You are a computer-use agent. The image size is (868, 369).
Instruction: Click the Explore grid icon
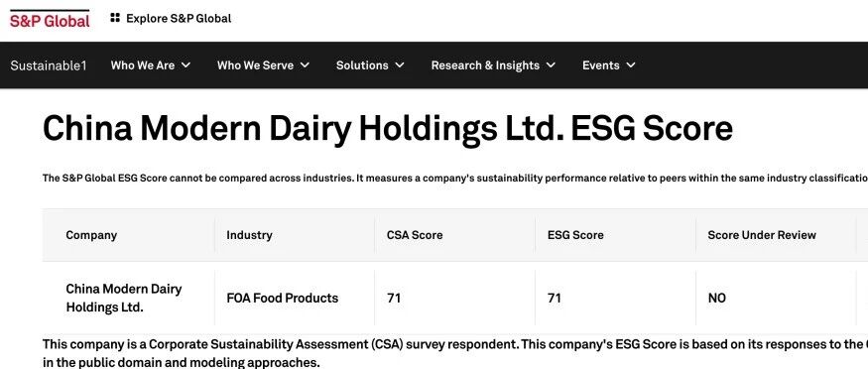(115, 18)
